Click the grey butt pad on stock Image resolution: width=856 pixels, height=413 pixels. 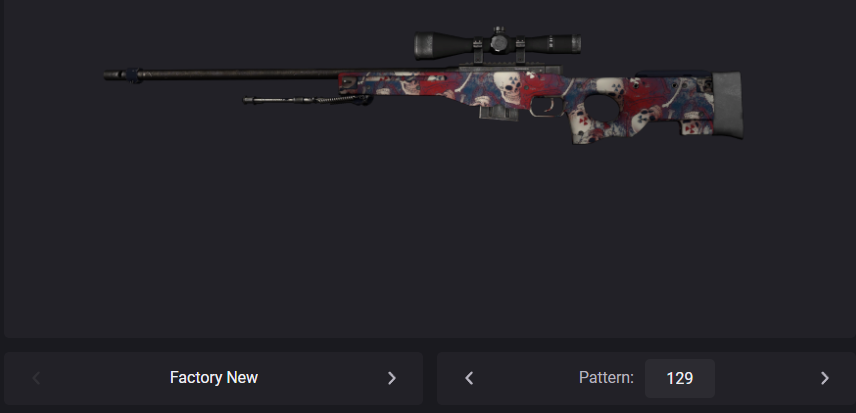pos(728,104)
